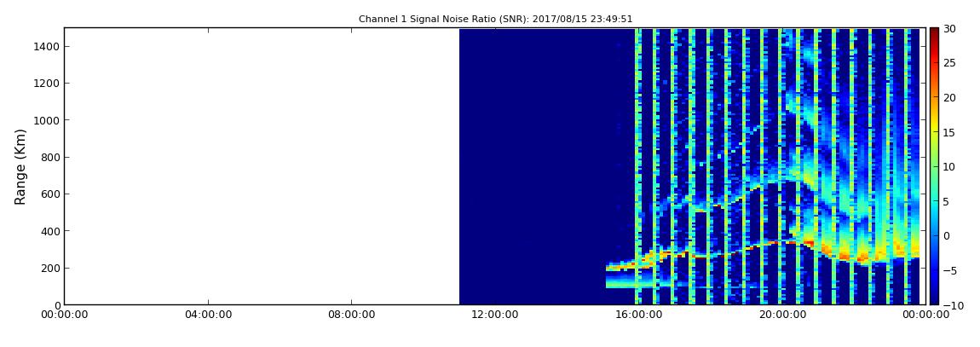
Task: Click the 600 range tick label
Action: [x=50, y=194]
